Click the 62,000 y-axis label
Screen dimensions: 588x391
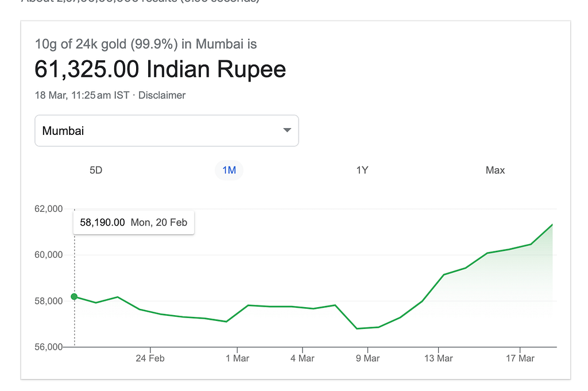48,209
